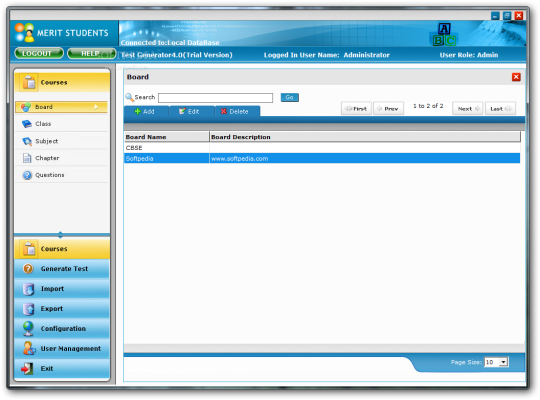
Task: Expand the Board item arrow
Action: 96,107
